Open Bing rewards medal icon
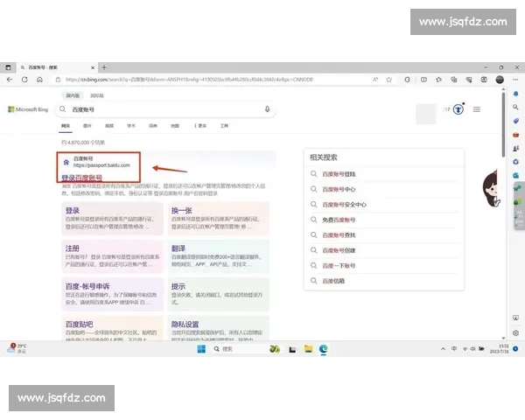 click(458, 109)
